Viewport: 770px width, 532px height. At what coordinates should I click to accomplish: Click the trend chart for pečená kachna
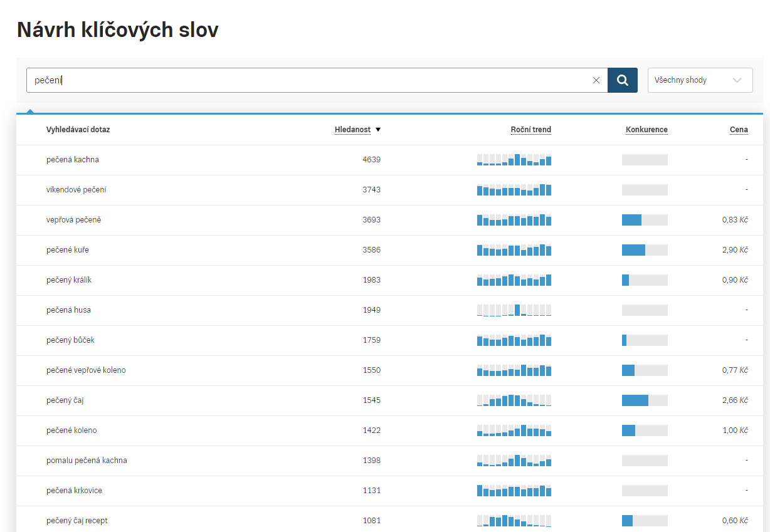coord(514,160)
